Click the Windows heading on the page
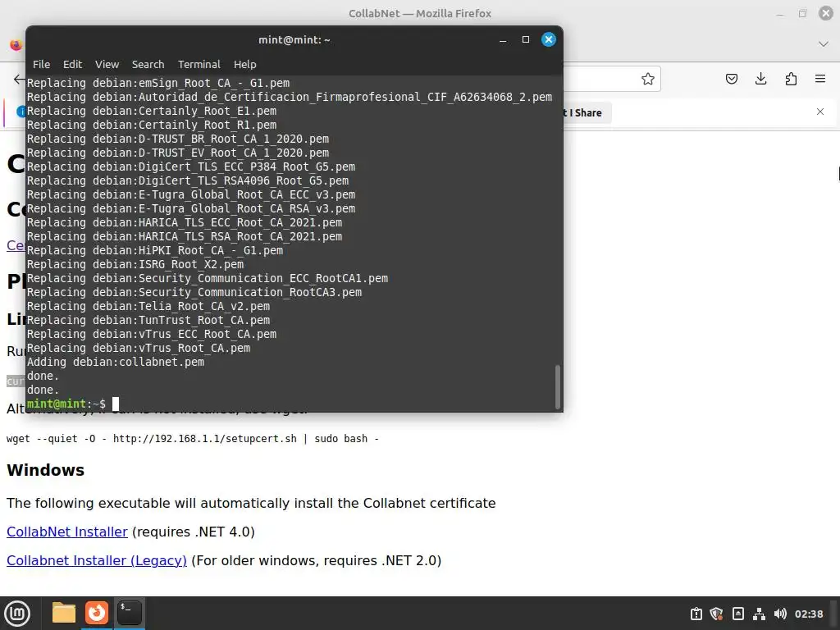Viewport: 840px width, 630px height. (x=46, y=470)
